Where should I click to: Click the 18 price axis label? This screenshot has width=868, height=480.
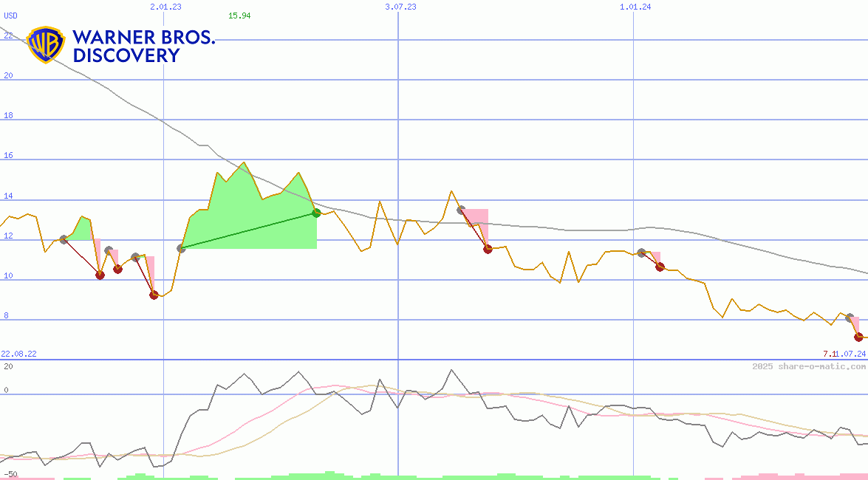[8, 116]
